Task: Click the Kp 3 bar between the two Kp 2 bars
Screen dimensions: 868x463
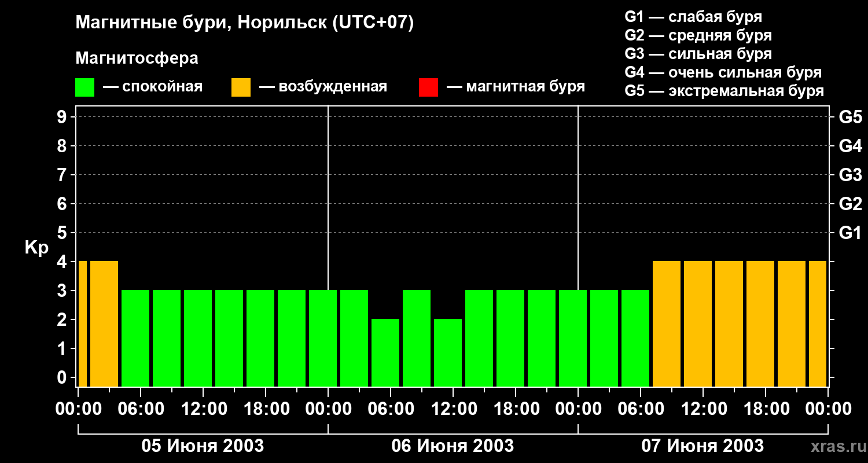Action: point(417,338)
